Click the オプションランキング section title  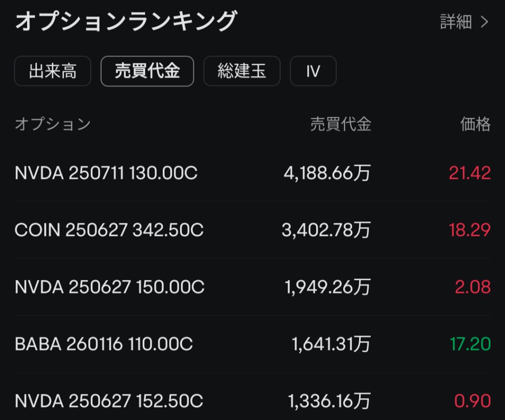coord(126,21)
